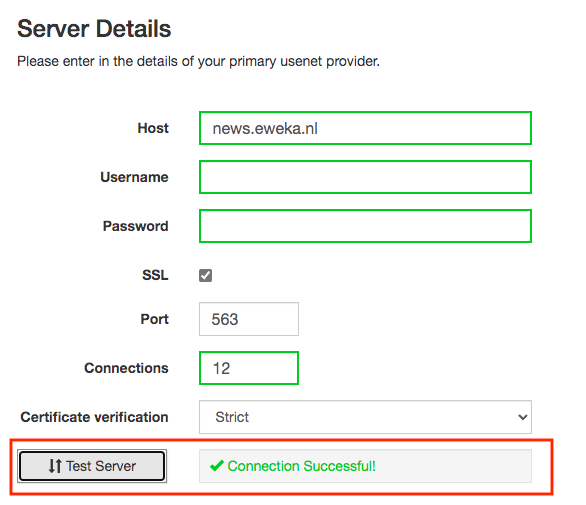This screenshot has height=505, width=586.
Task: Click the green checkmark icon beside Connection Successful
Action: click(x=217, y=466)
